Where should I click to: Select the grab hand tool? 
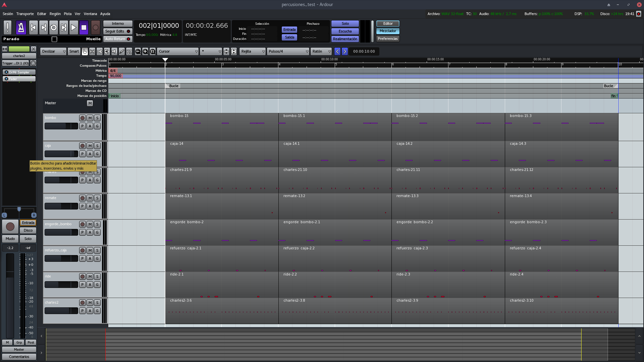(85, 52)
